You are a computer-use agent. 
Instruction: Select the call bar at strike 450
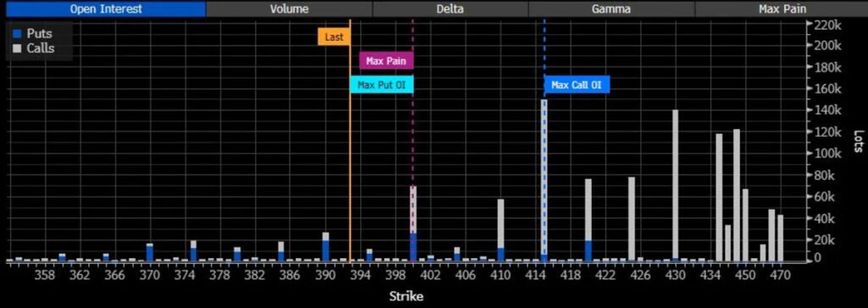[x=746, y=225]
